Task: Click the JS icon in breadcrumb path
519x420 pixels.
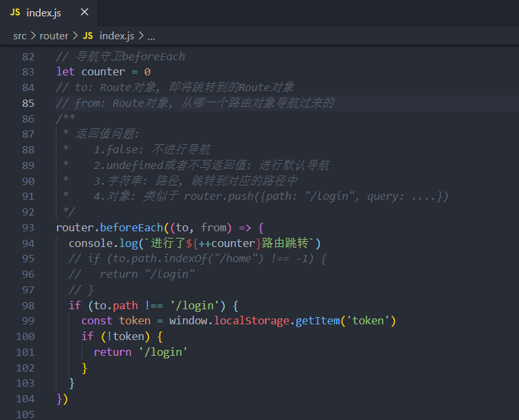Action: (88, 36)
